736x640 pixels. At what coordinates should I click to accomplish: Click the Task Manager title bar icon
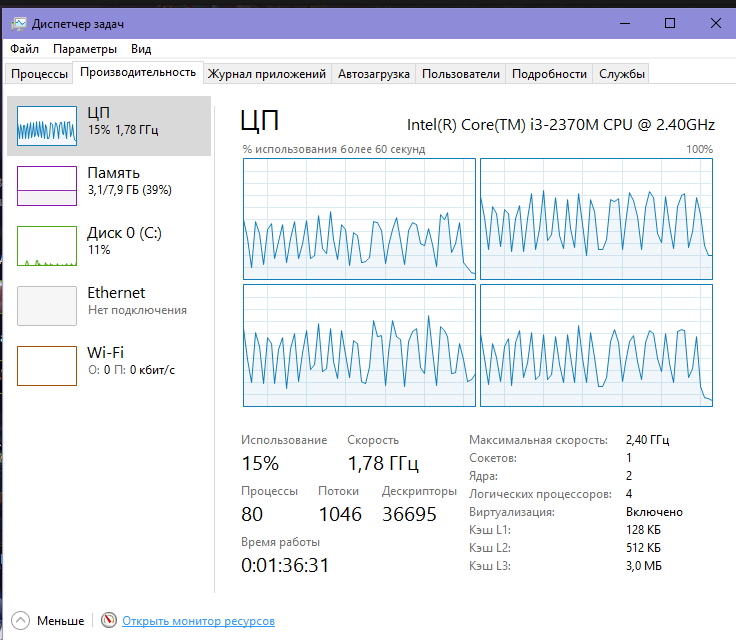tap(19, 23)
